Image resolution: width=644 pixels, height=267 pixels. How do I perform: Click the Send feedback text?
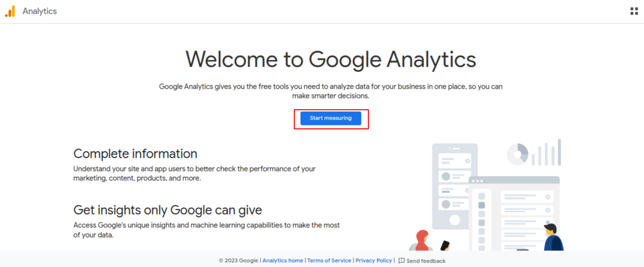point(426,261)
